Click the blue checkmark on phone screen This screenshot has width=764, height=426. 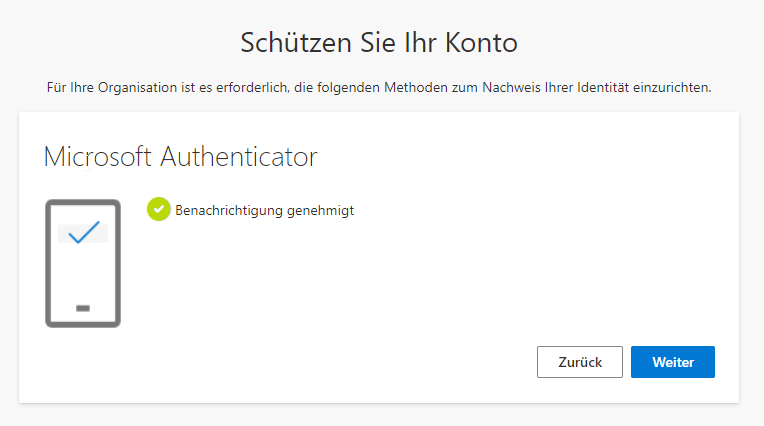click(x=83, y=232)
